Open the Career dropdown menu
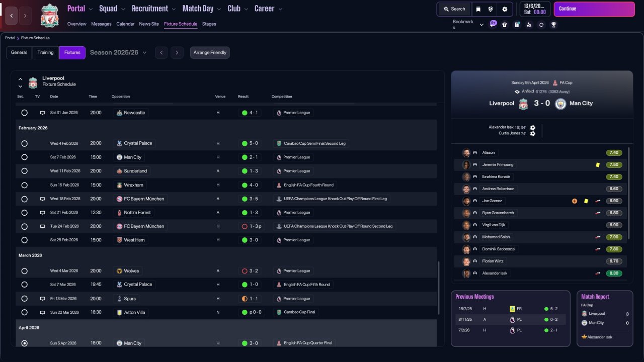 point(268,9)
